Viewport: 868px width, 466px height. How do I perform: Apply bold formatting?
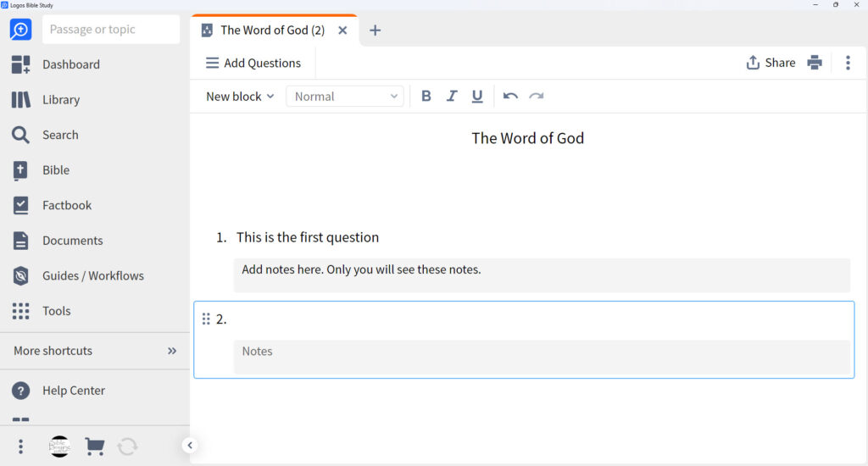[x=426, y=97]
